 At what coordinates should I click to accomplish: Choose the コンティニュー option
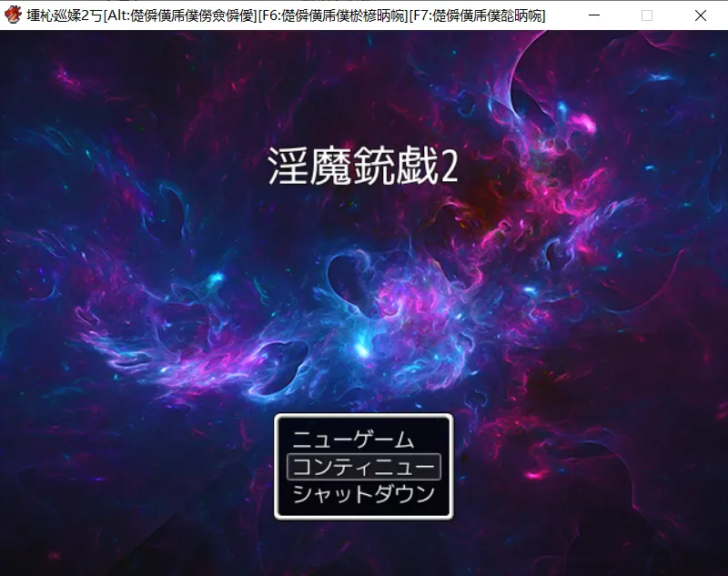363,467
